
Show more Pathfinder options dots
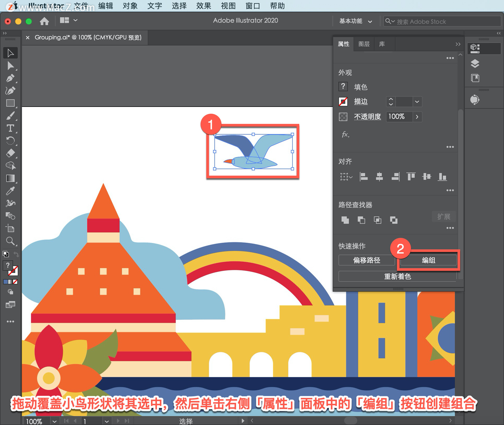click(x=450, y=228)
